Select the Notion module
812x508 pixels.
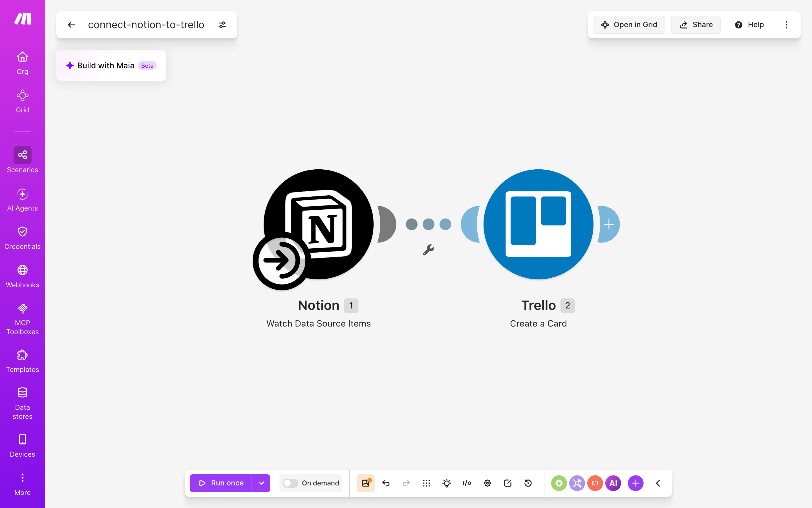[318, 224]
